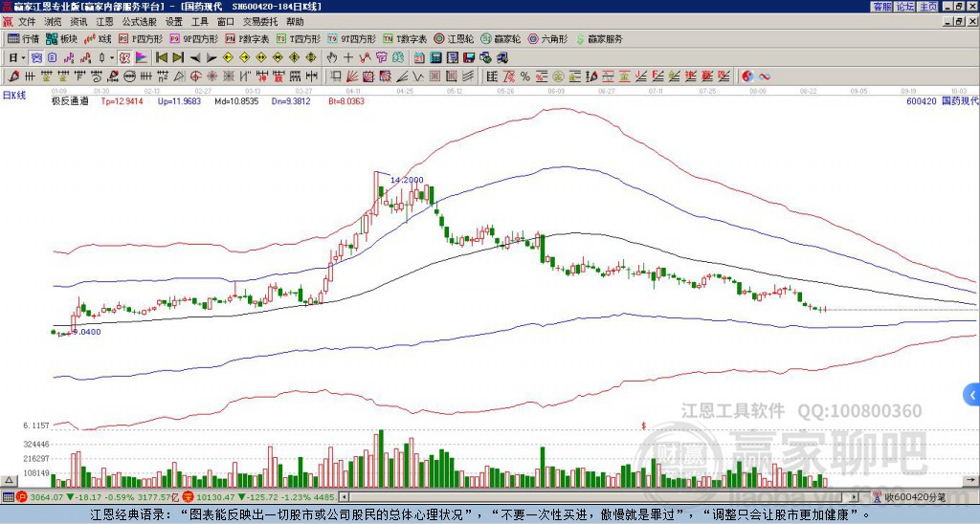Open the 设置 menu

click(x=174, y=22)
